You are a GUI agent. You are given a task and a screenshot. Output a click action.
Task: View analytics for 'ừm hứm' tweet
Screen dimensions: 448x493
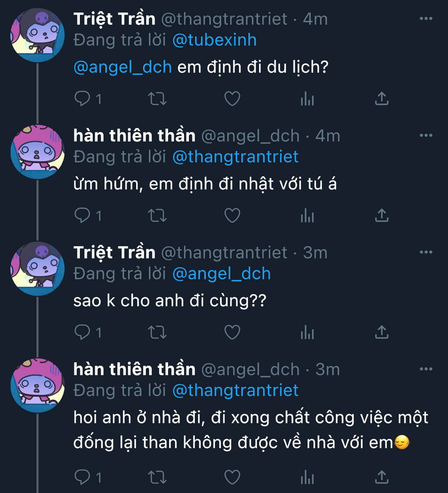click(x=307, y=215)
